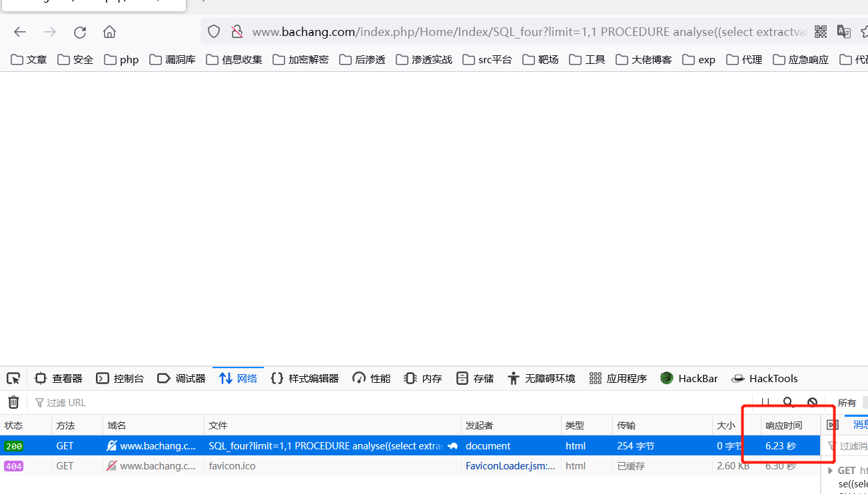Open the 代理 bookmarks folder
Screen dimensions: 868x494
(745, 60)
